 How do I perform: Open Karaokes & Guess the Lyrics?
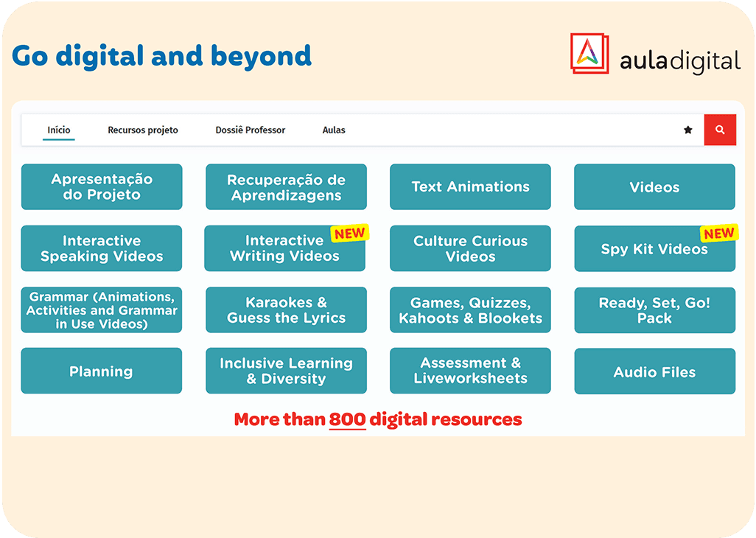point(286,310)
